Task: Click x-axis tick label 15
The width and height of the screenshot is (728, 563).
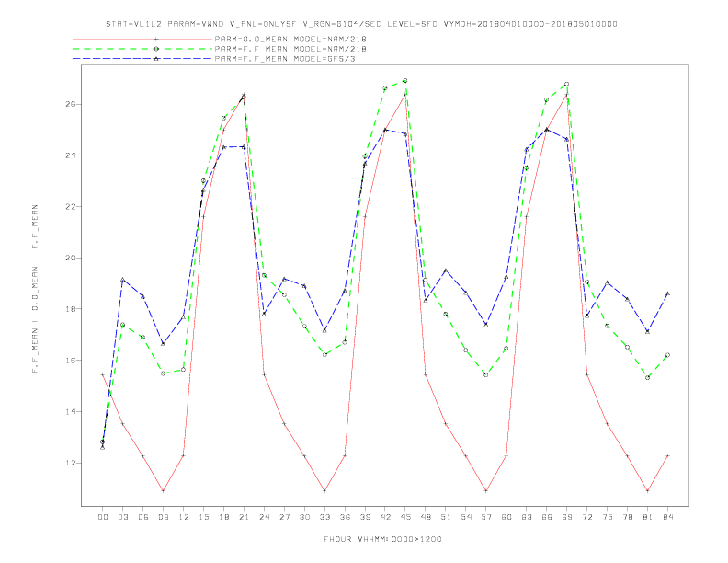Action: pyautogui.click(x=203, y=517)
